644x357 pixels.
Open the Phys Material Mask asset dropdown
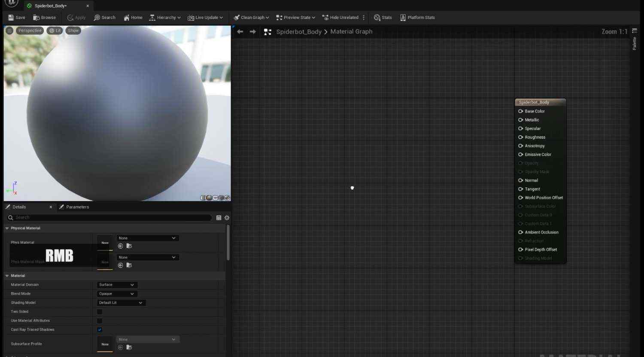pyautogui.click(x=148, y=257)
